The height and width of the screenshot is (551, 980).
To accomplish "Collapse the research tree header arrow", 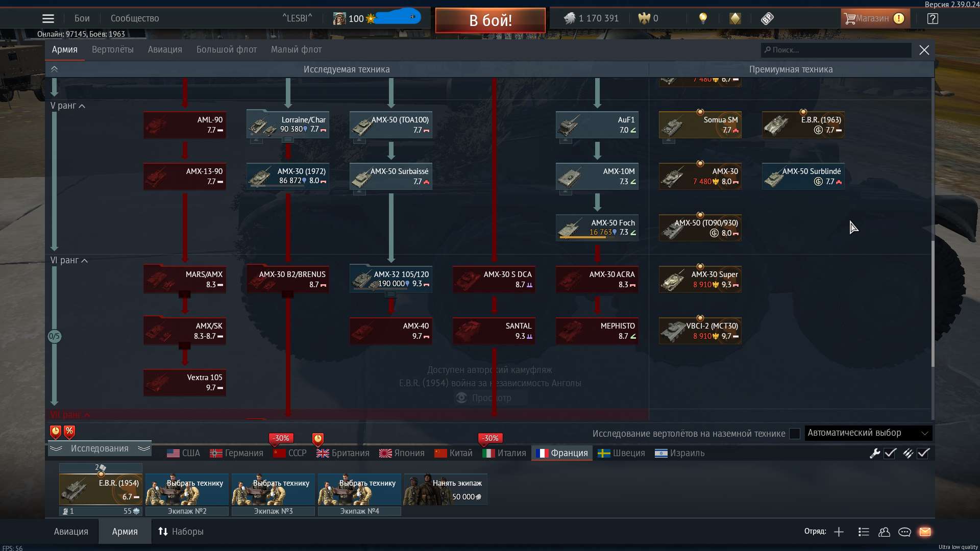I will tap(55, 69).
